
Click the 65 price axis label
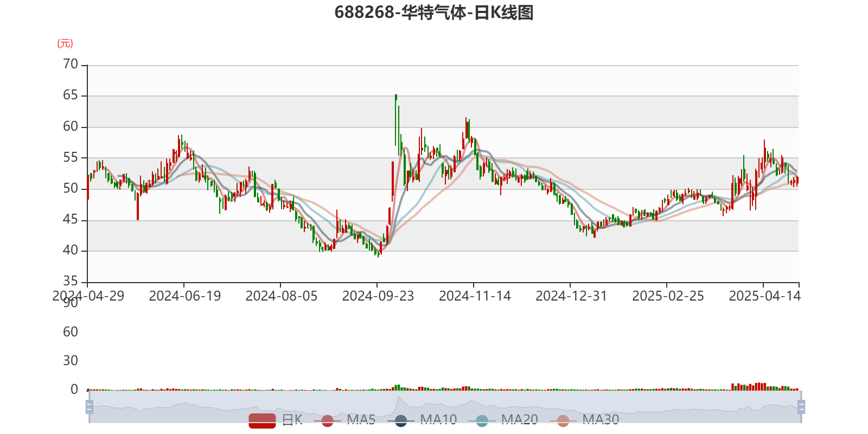[x=71, y=95]
